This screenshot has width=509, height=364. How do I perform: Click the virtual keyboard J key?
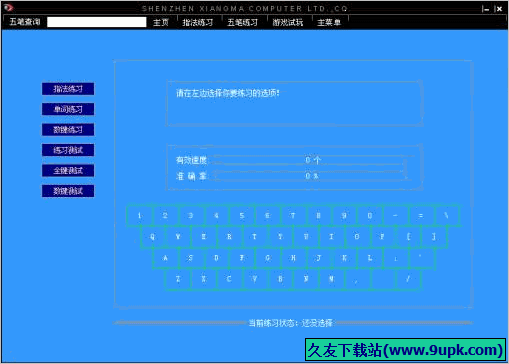click(319, 258)
